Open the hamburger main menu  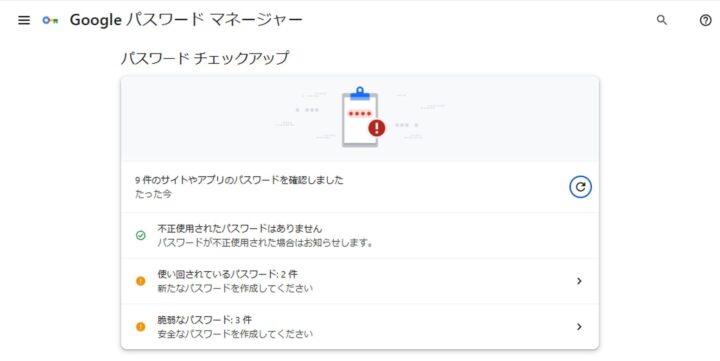24,20
